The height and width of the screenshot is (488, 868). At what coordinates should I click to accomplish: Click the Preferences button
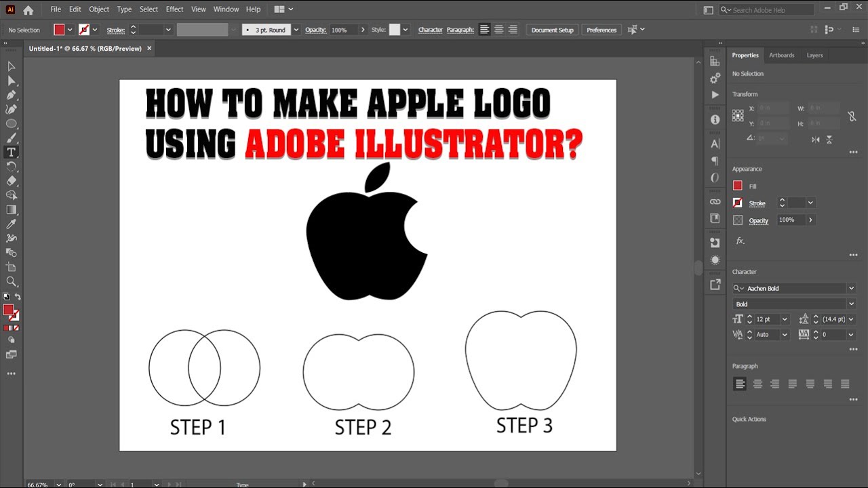(x=601, y=30)
